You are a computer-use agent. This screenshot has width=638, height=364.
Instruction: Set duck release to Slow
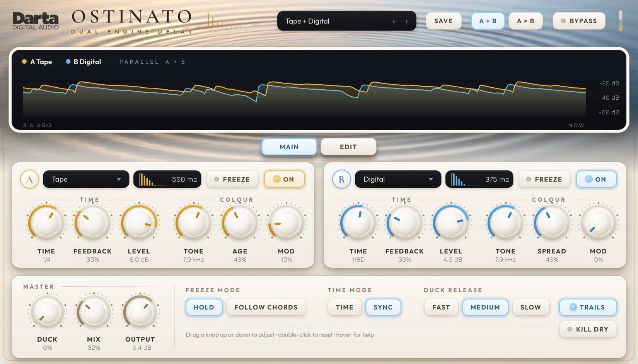[531, 307]
